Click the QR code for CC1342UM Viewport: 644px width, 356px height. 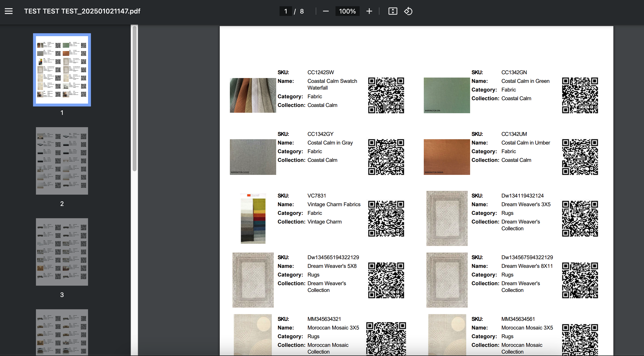tap(580, 157)
